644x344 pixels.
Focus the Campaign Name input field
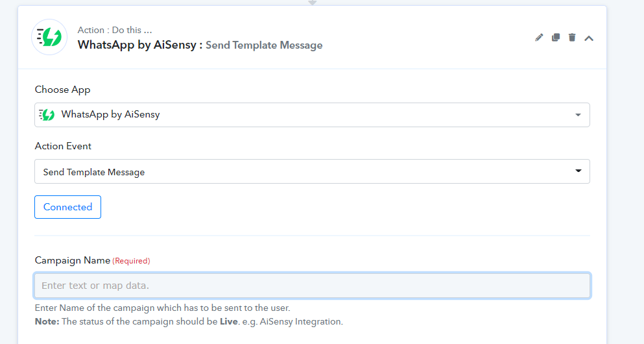pos(312,285)
